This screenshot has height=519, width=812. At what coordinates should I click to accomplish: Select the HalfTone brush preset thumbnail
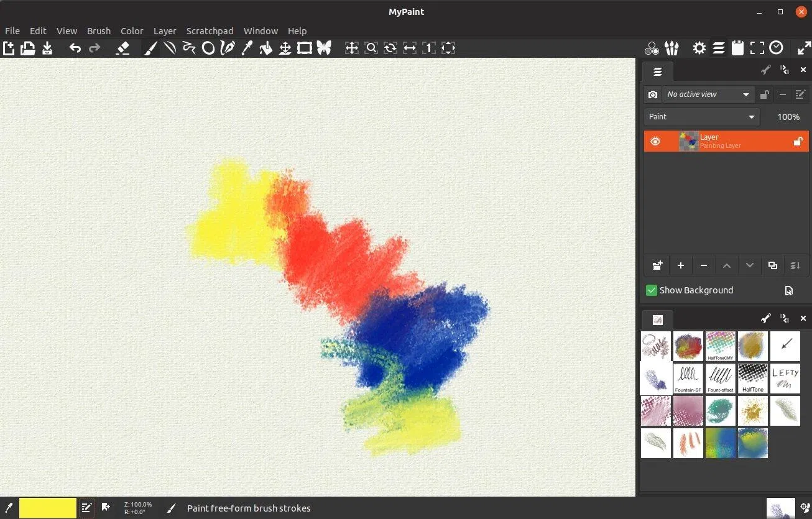pyautogui.click(x=753, y=379)
